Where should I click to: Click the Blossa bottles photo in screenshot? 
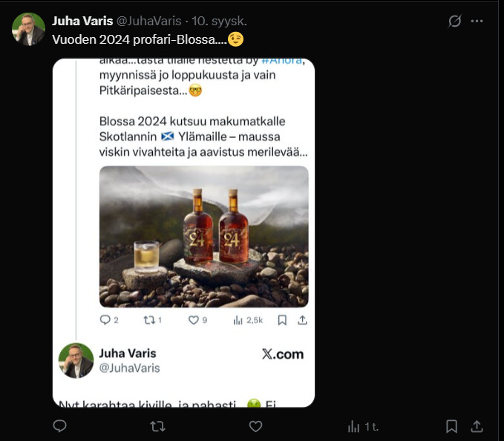[203, 236]
